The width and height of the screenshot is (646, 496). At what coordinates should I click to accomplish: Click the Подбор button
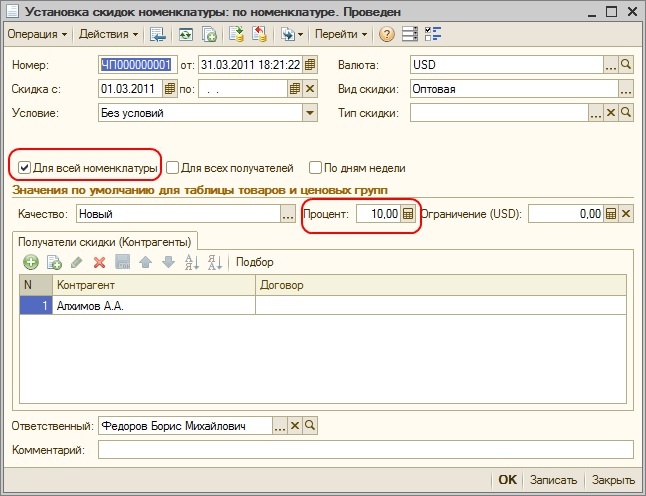[x=255, y=262]
